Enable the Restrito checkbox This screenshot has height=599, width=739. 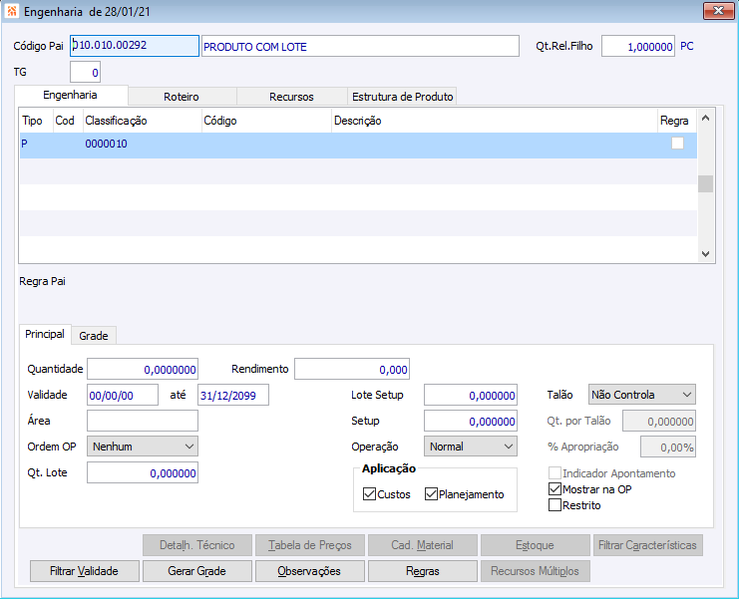555,506
